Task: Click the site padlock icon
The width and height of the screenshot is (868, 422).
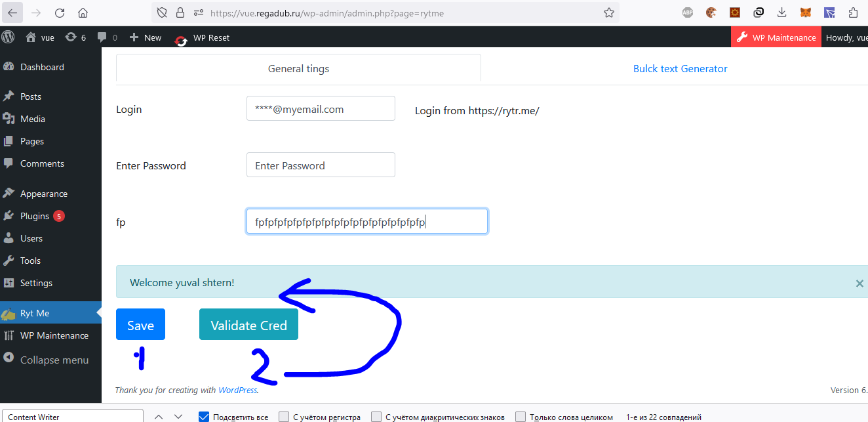Action: pos(180,12)
